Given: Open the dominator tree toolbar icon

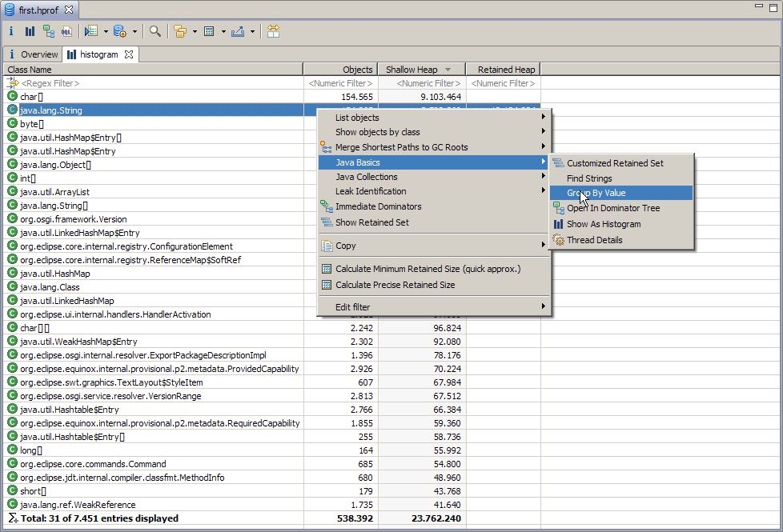Looking at the screenshot, I should [x=49, y=31].
